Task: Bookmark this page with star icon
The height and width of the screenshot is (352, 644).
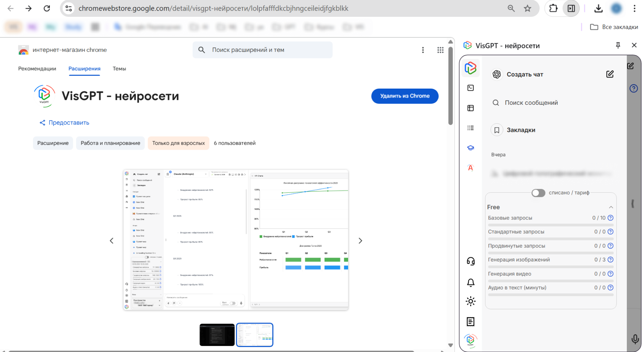Action: click(x=527, y=9)
